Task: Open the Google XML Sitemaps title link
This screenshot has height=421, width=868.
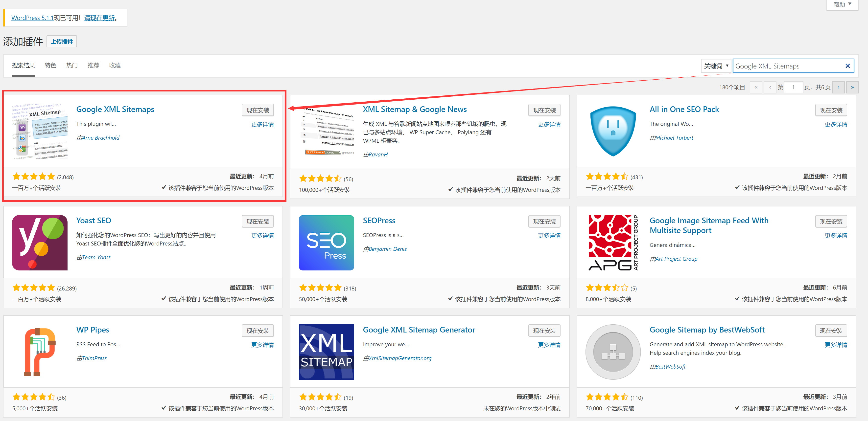Action: click(x=115, y=109)
